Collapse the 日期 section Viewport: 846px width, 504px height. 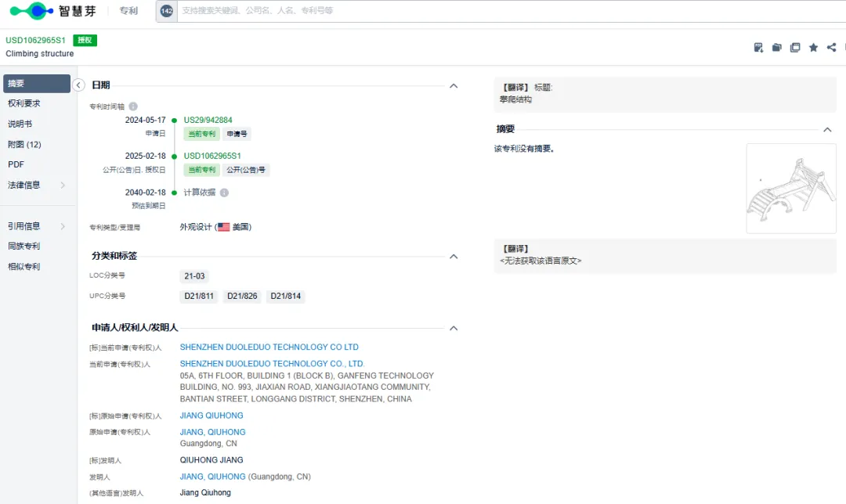[454, 86]
